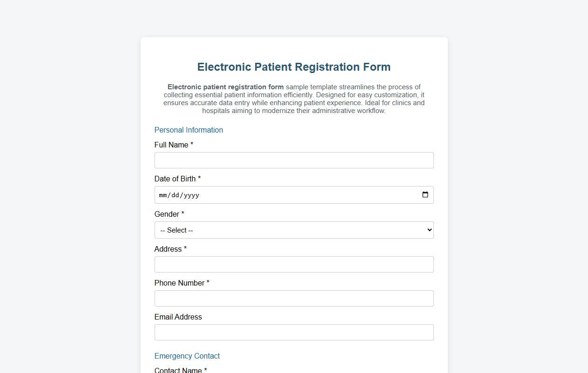588x373 pixels.
Task: Click the Phone Number field label
Action: (179, 283)
